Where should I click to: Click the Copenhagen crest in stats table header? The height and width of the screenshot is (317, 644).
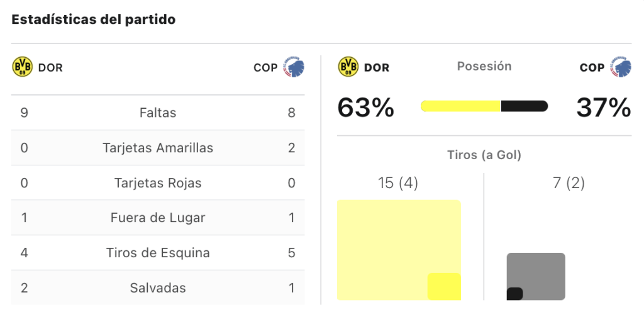294,67
